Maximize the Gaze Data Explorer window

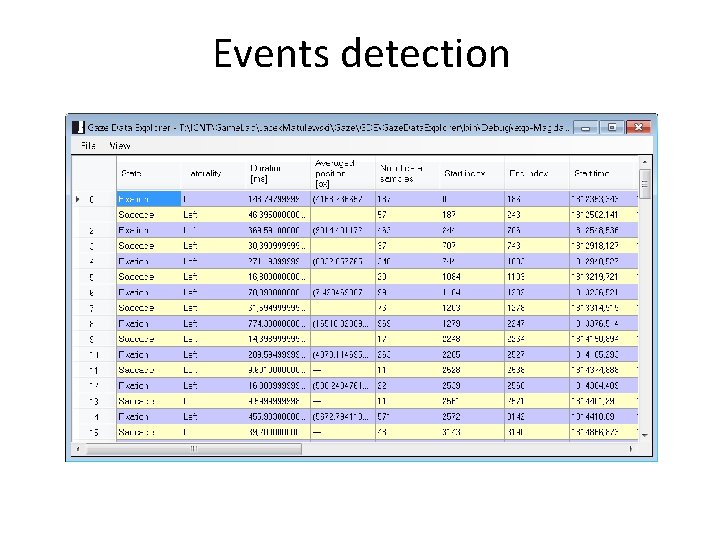(x=612, y=127)
